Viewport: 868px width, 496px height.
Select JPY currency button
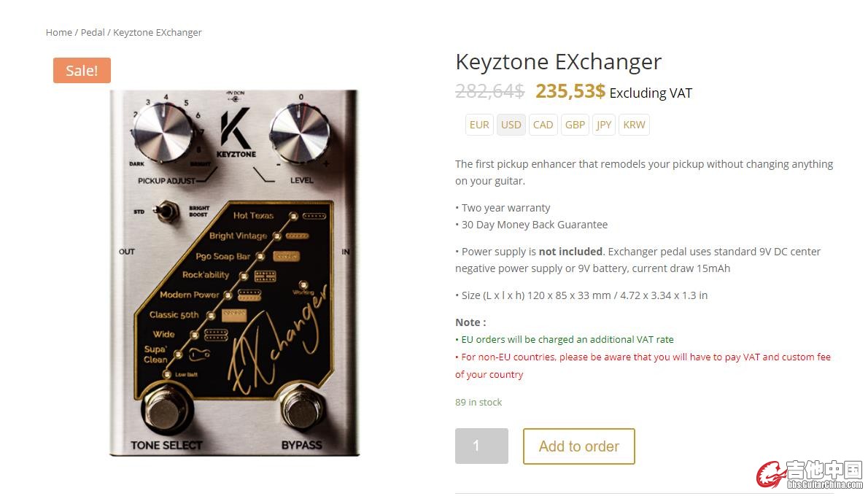coord(604,125)
